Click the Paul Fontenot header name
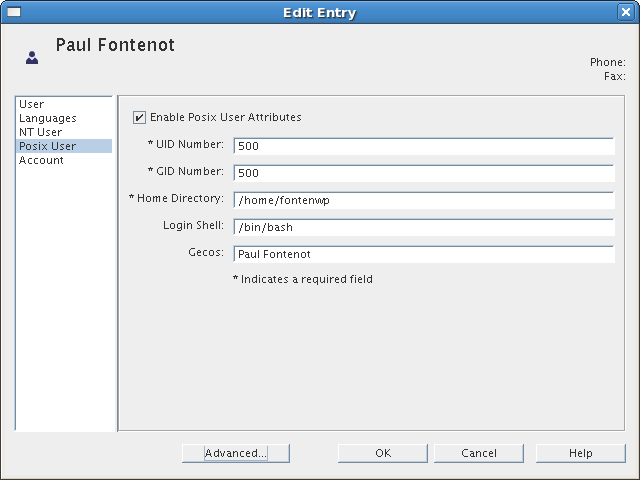 [x=115, y=45]
